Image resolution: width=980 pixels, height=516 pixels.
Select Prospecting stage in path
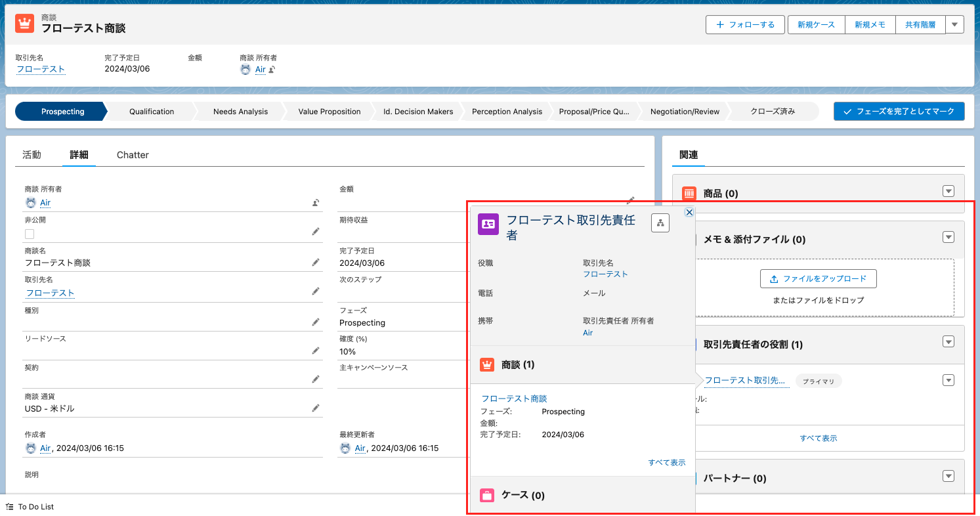click(x=61, y=112)
